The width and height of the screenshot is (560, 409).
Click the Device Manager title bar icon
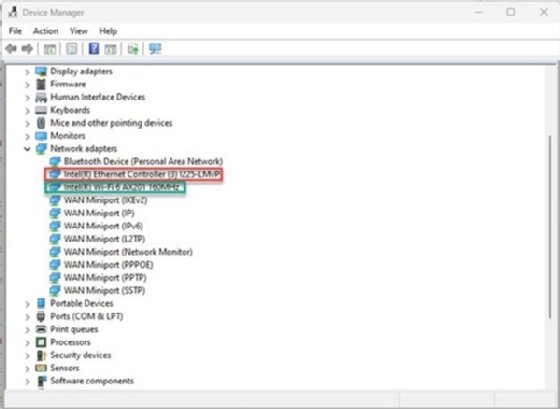12,12
